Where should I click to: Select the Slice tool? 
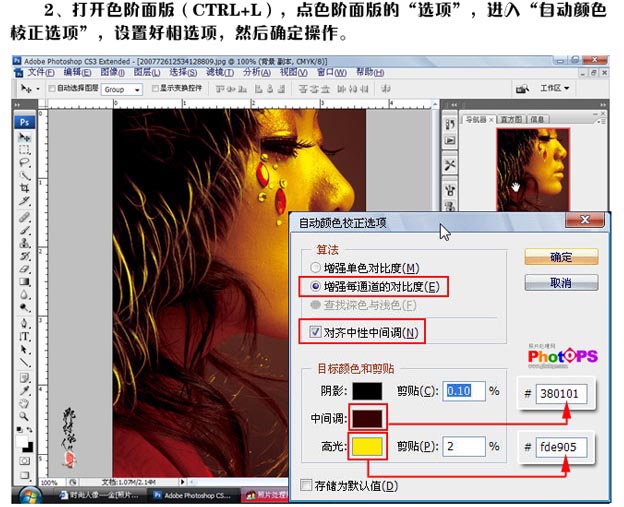pos(24,201)
